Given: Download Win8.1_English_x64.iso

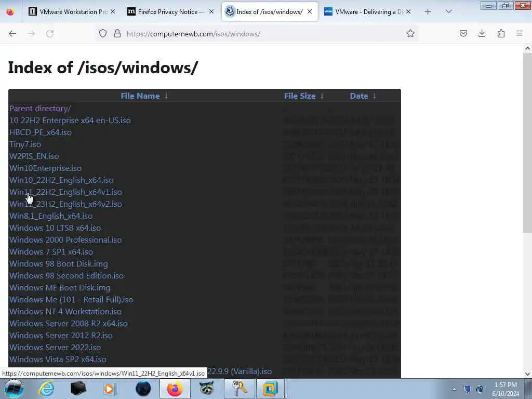Looking at the screenshot, I should [51, 216].
